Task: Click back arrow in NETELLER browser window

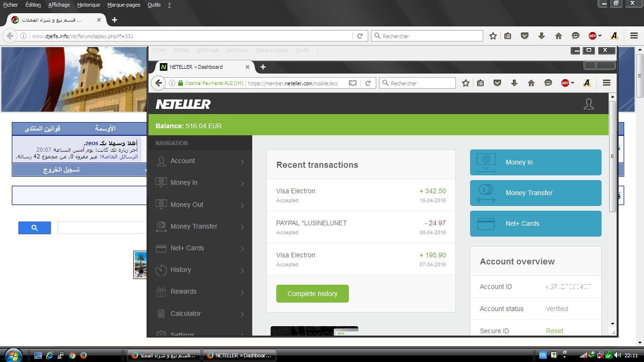Action: click(158, 83)
